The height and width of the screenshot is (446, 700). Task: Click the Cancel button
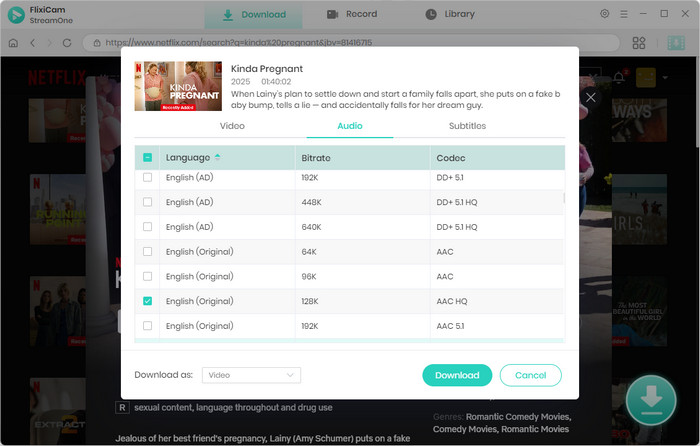click(x=530, y=375)
